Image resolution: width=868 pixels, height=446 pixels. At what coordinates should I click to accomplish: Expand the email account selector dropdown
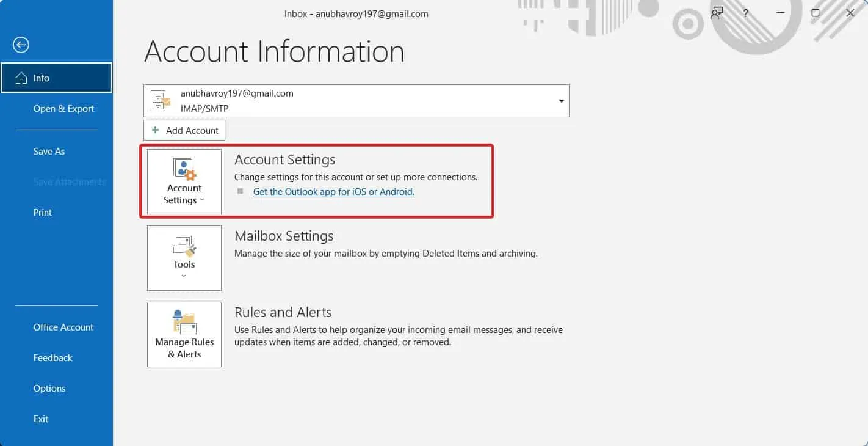tap(561, 101)
